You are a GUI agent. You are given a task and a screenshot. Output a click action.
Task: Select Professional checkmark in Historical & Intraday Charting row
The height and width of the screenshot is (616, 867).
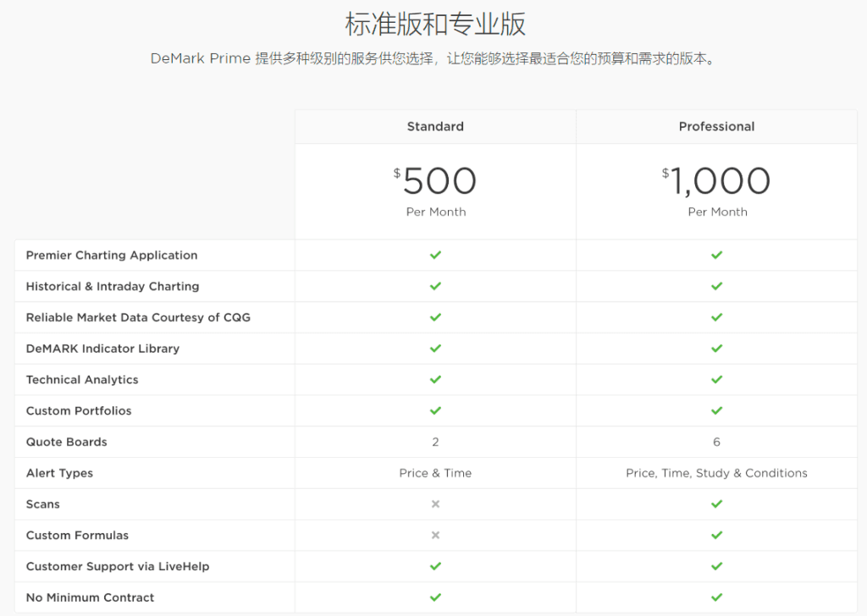click(x=716, y=286)
